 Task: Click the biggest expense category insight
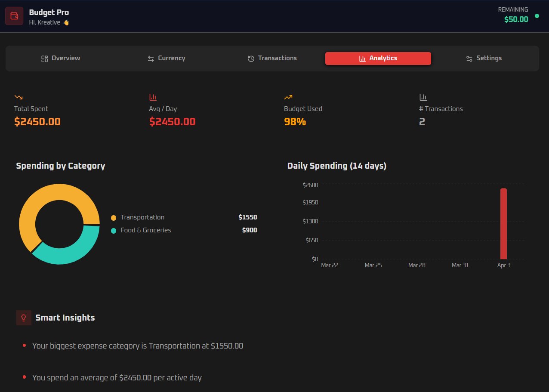pyautogui.click(x=138, y=346)
